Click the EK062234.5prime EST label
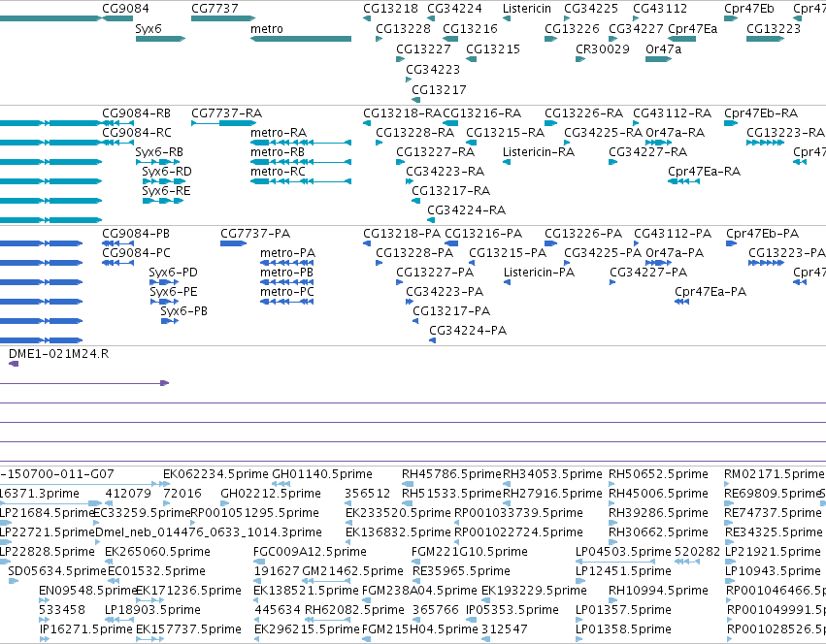 [x=216, y=474]
